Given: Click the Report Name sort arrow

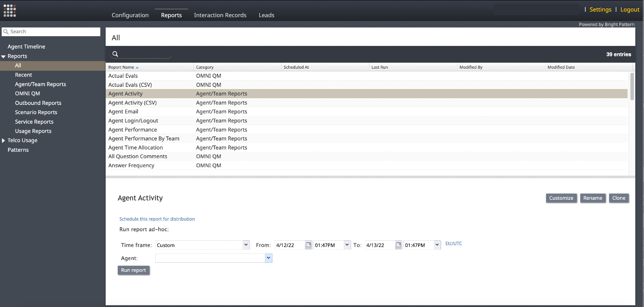Looking at the screenshot, I should (137, 67).
